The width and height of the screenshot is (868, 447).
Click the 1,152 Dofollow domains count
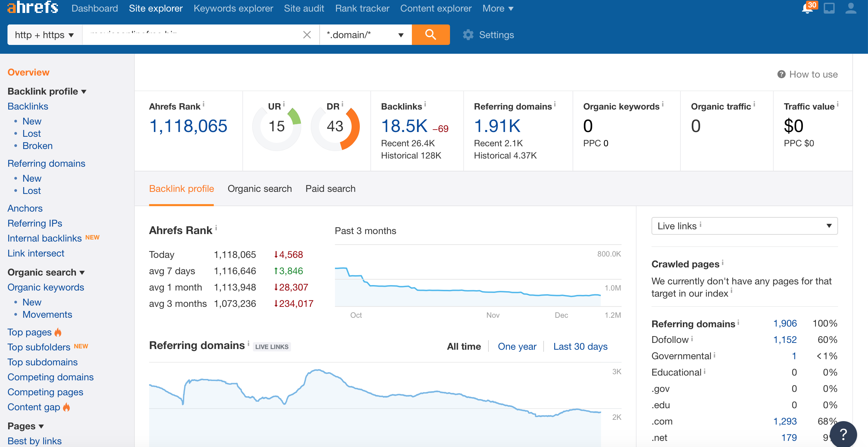785,340
